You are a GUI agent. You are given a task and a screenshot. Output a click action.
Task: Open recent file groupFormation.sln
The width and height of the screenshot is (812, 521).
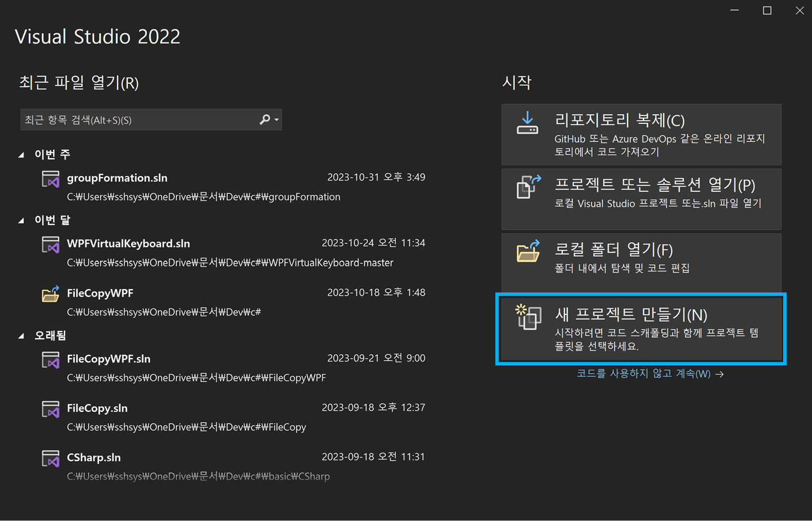click(x=117, y=178)
